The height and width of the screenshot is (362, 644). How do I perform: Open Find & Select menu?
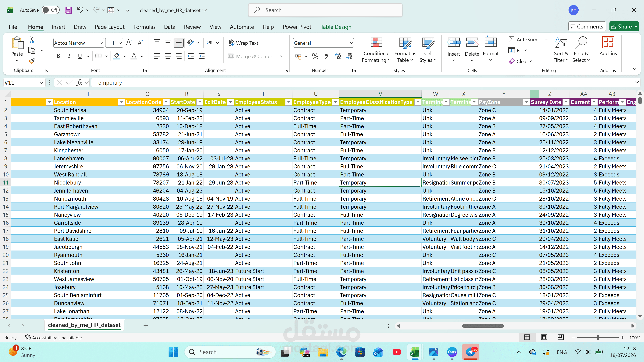[x=581, y=50]
